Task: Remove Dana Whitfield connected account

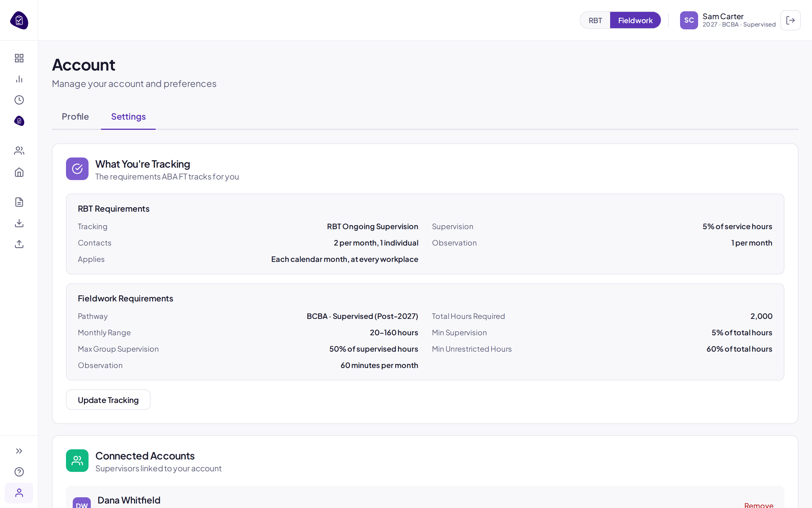Action: coord(759,505)
